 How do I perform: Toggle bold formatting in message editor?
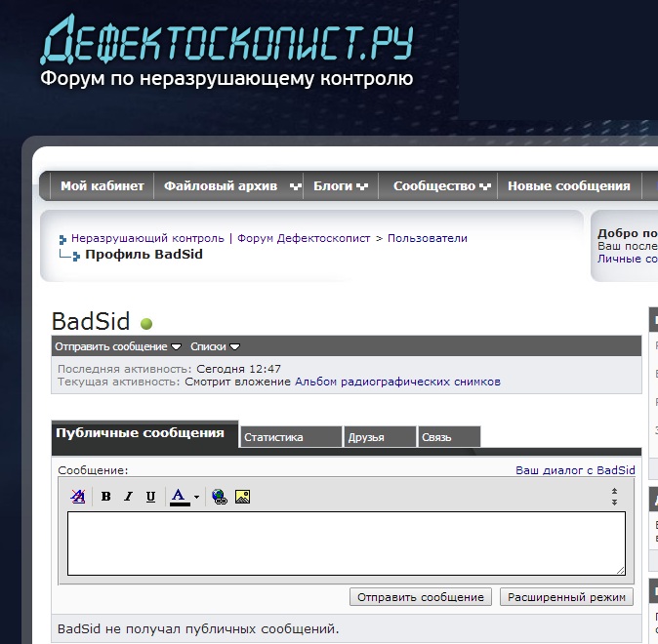point(105,497)
